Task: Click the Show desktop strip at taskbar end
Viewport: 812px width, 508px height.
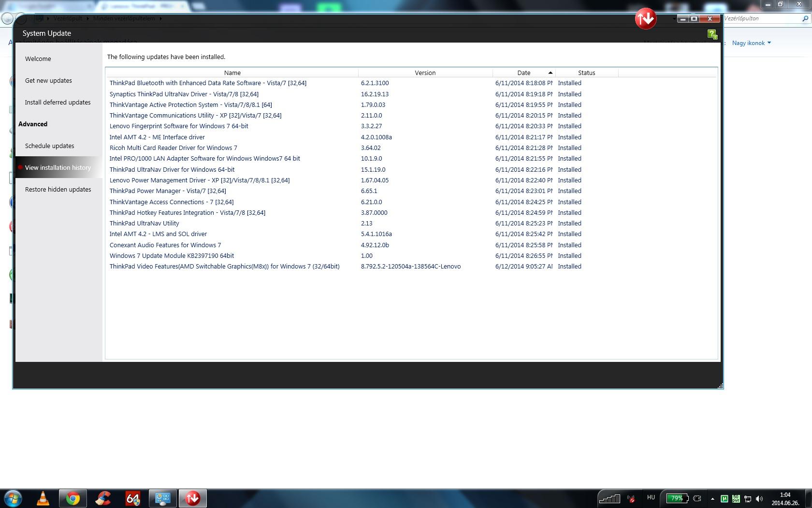Action: (808, 498)
